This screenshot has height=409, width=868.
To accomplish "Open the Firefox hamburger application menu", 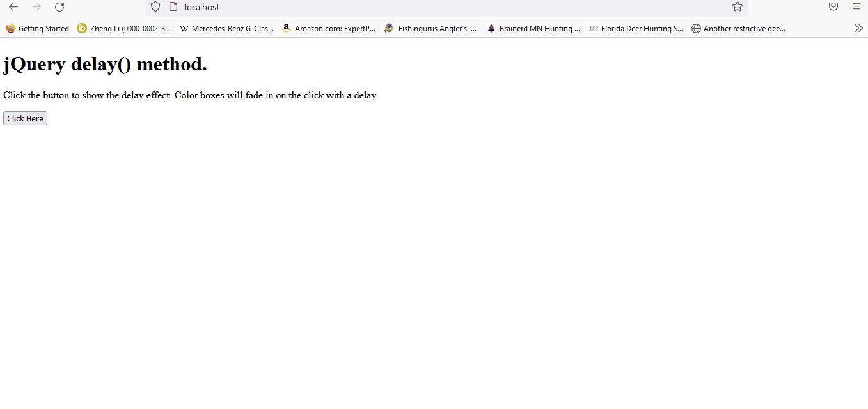I will [856, 7].
